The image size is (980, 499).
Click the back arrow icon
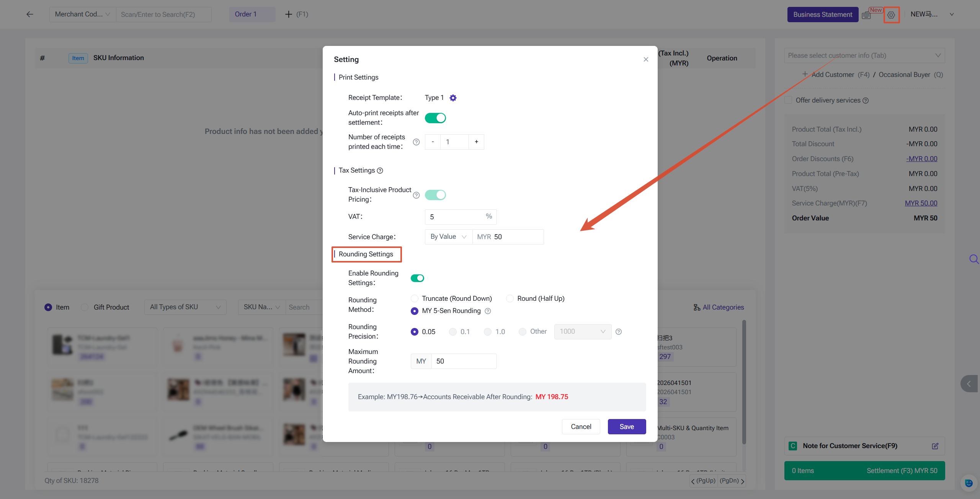point(30,15)
